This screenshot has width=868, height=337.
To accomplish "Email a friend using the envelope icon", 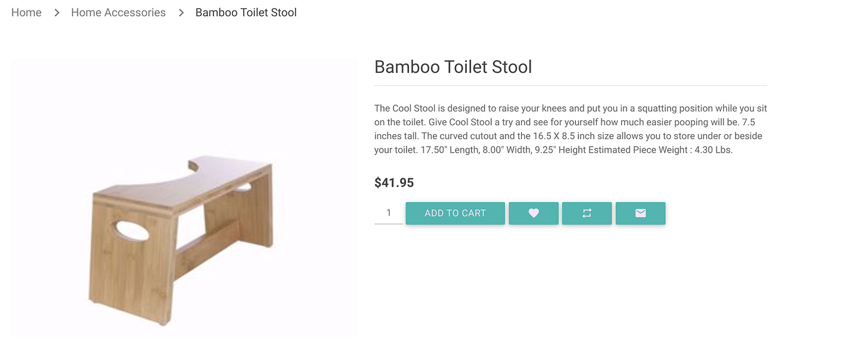I will 640,213.
